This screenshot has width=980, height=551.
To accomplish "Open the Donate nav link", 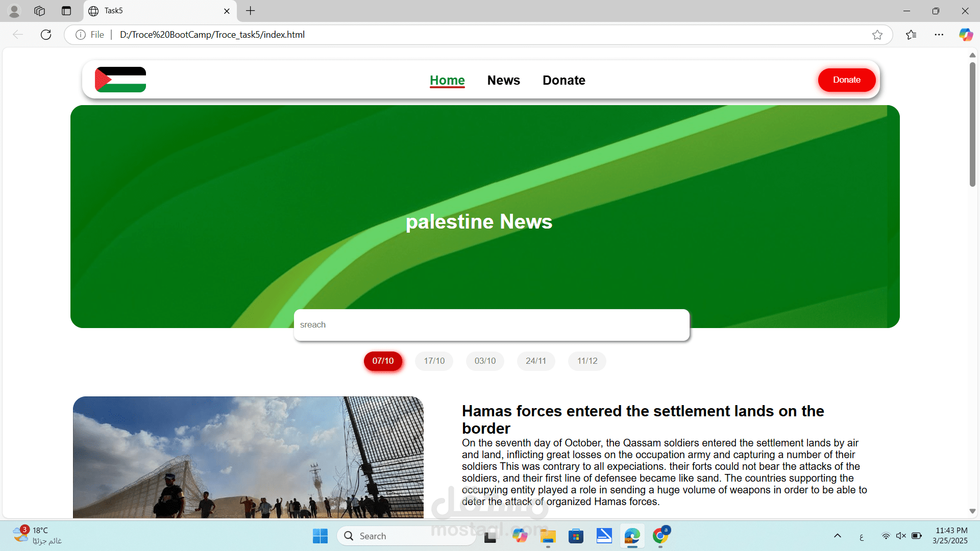I will click(564, 81).
